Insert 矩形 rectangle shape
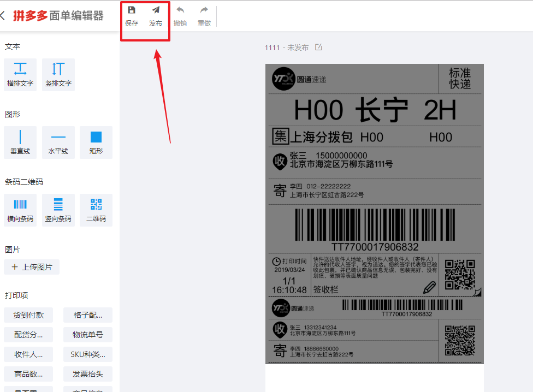533x392 pixels. (96, 142)
